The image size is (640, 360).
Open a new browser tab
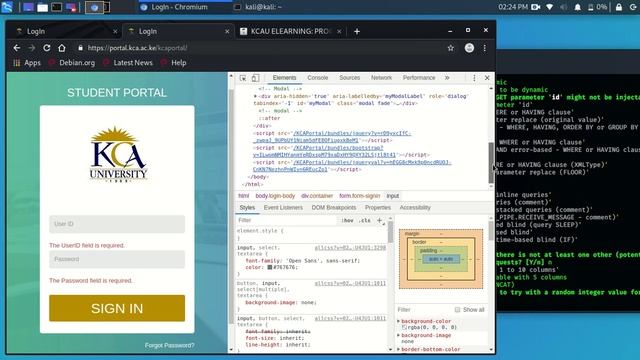(357, 31)
